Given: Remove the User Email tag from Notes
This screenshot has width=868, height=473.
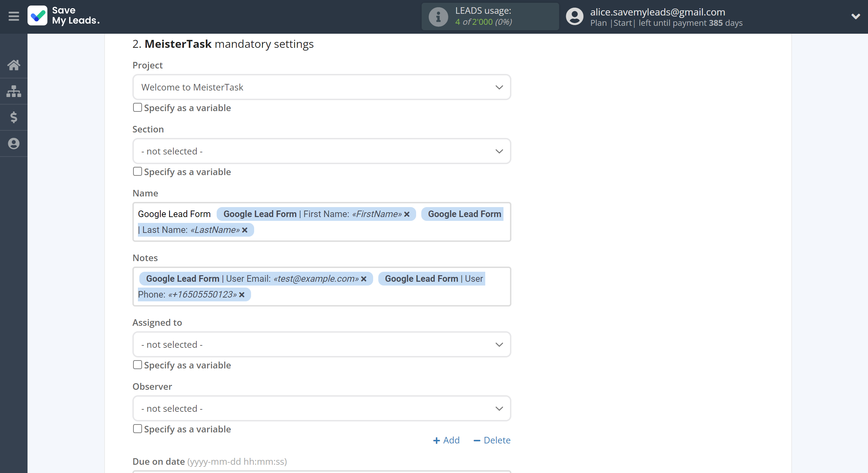Looking at the screenshot, I should pos(364,279).
